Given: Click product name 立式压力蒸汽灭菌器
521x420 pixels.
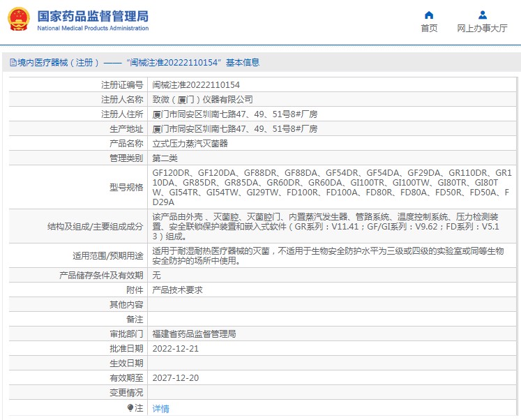Looking at the screenshot, I should click(x=190, y=144).
